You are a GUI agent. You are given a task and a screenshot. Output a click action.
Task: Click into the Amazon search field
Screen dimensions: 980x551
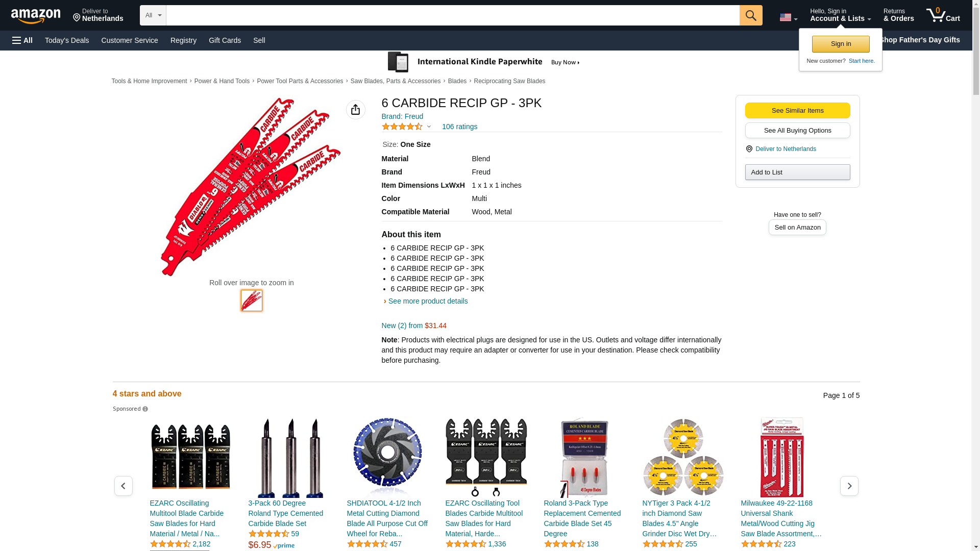point(453,15)
